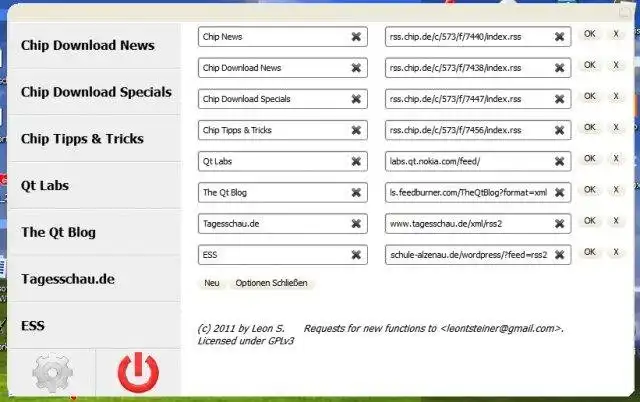The width and height of the screenshot is (640, 402).
Task: Clear the 7447 index.rss URL field
Action: [559, 99]
